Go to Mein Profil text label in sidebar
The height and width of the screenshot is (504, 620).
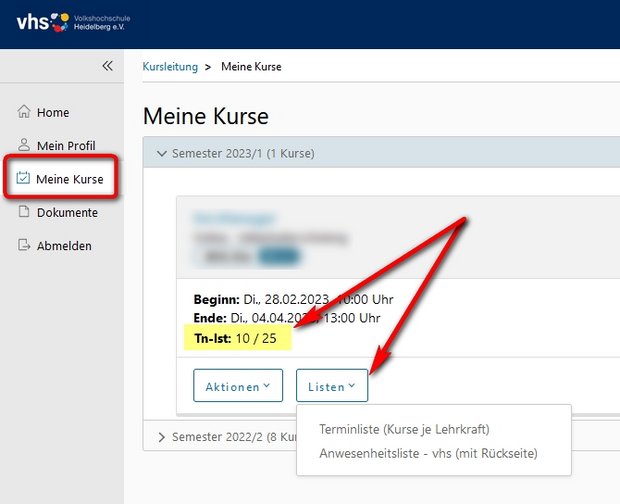pos(66,146)
